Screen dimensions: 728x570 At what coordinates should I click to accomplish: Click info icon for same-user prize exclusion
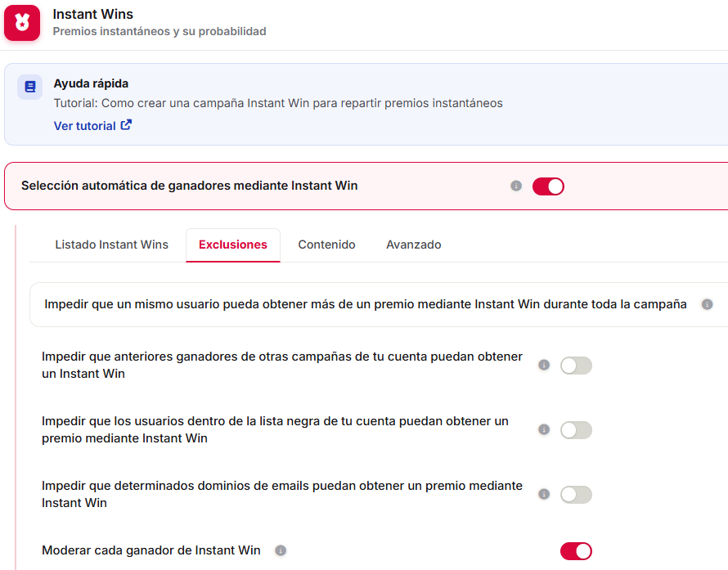[707, 304]
